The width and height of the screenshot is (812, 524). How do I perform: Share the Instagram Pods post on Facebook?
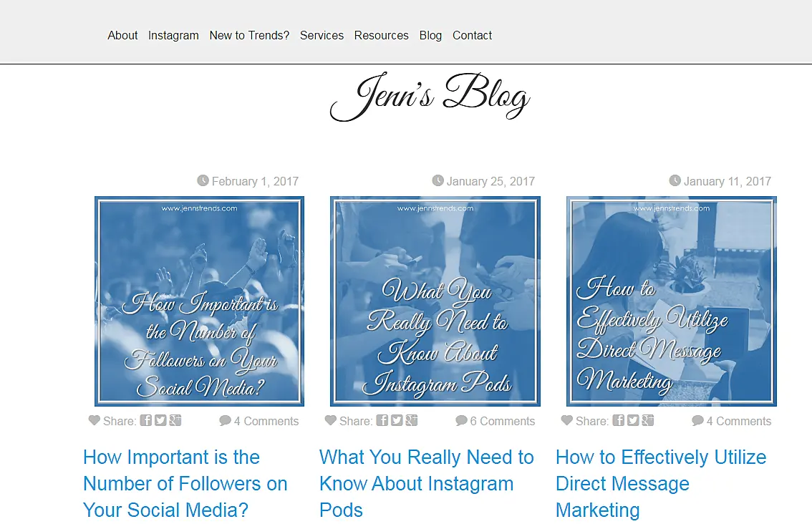click(382, 420)
